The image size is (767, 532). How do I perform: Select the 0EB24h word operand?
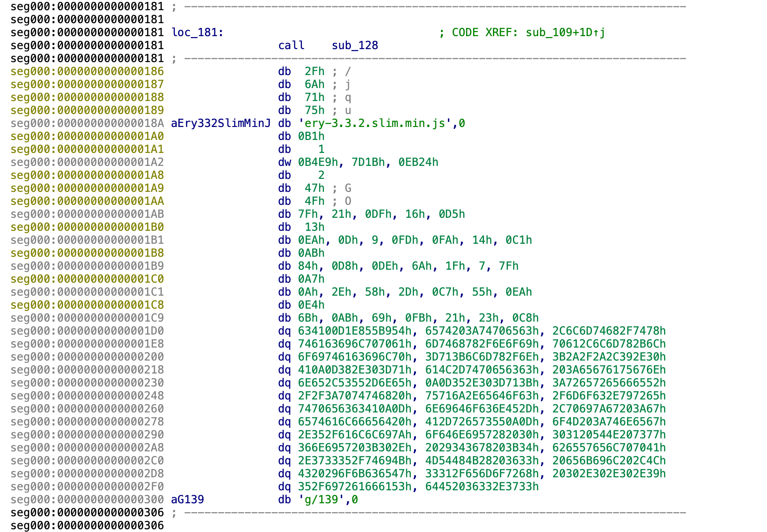click(418, 162)
